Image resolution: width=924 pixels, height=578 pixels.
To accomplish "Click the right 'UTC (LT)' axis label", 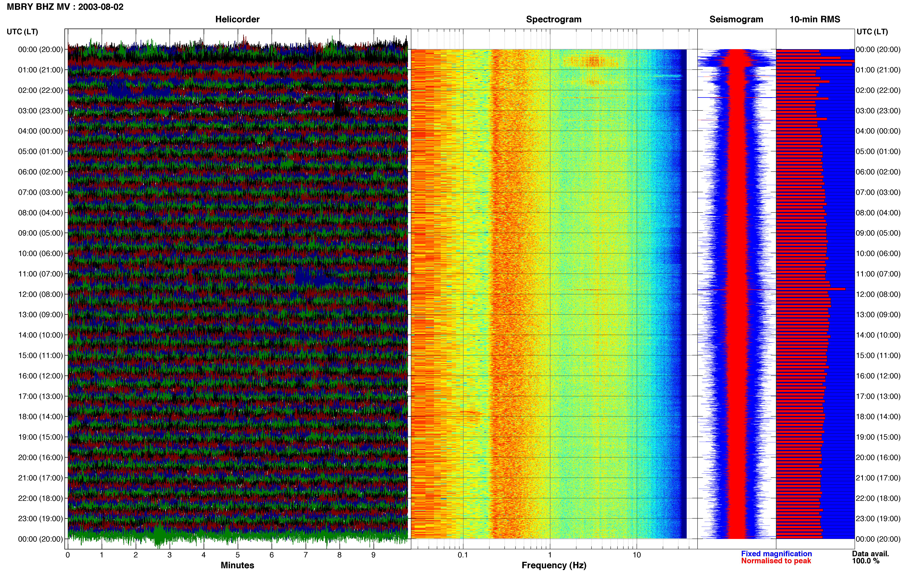I will 872,31.
